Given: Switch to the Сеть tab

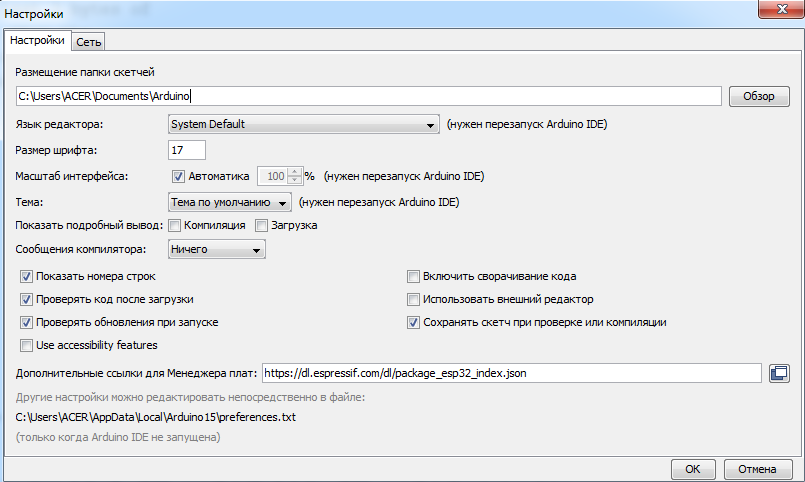Looking at the screenshot, I should click(89, 41).
